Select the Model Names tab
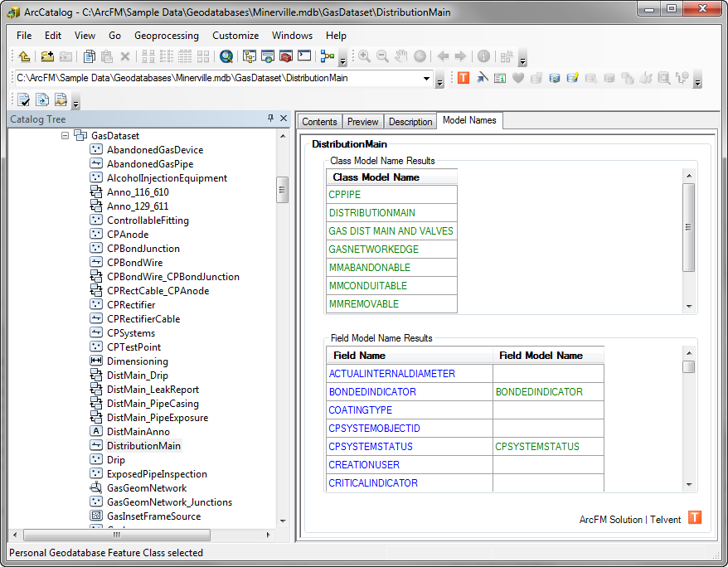 (469, 120)
